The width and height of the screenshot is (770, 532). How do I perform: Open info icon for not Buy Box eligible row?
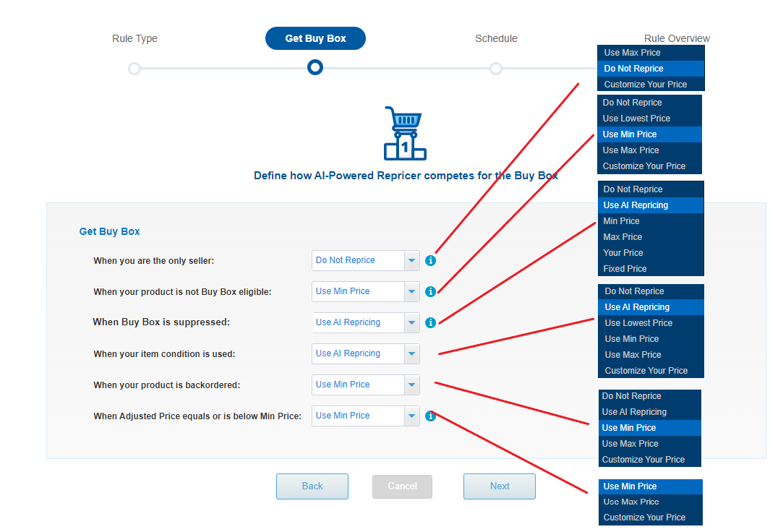pyautogui.click(x=430, y=291)
